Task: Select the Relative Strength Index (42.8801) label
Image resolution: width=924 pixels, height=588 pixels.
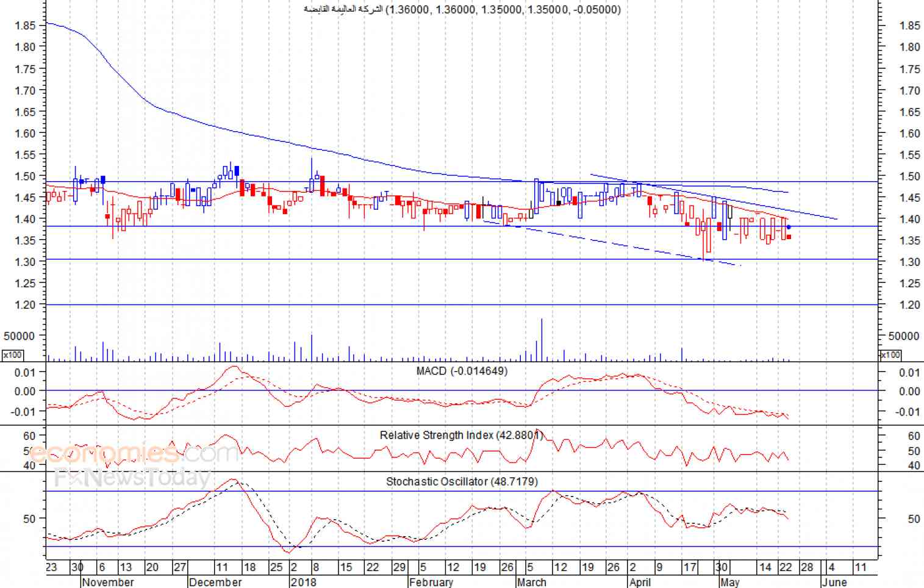Action: click(461, 435)
